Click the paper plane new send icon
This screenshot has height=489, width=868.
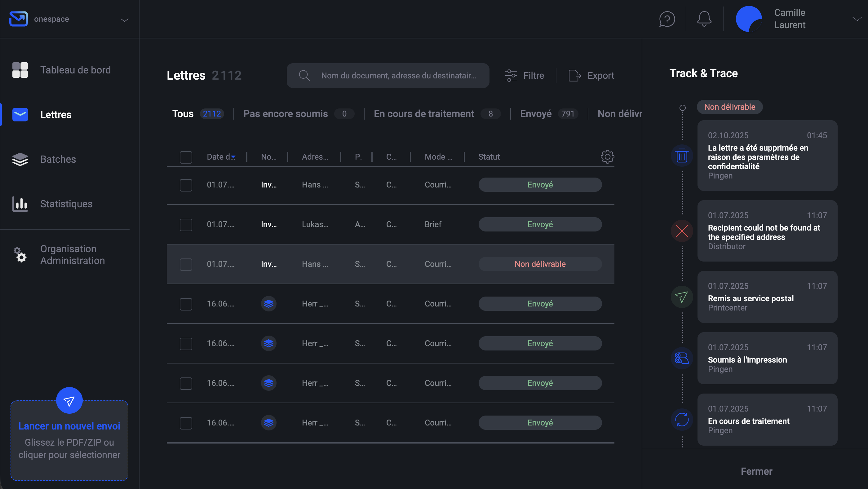point(69,400)
